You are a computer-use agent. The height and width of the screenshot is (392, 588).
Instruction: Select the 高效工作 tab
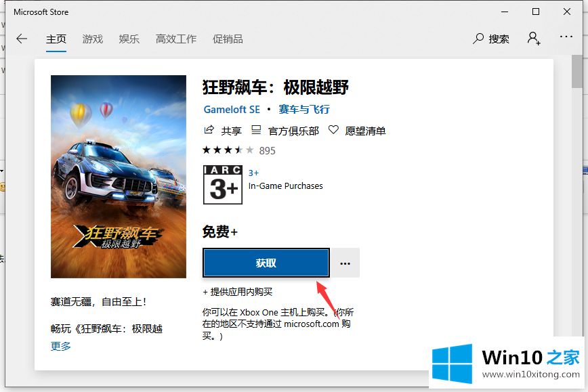(x=175, y=39)
